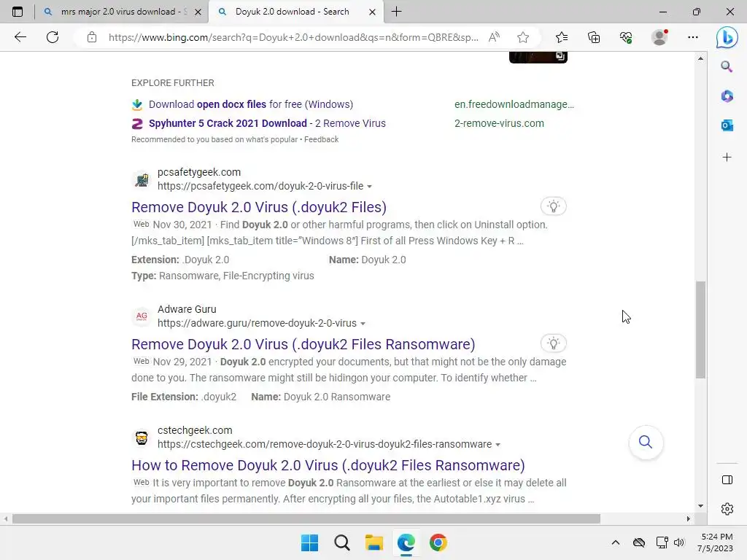Open Browser essentials heart icon
Screen dimensions: 747x560
point(626,37)
